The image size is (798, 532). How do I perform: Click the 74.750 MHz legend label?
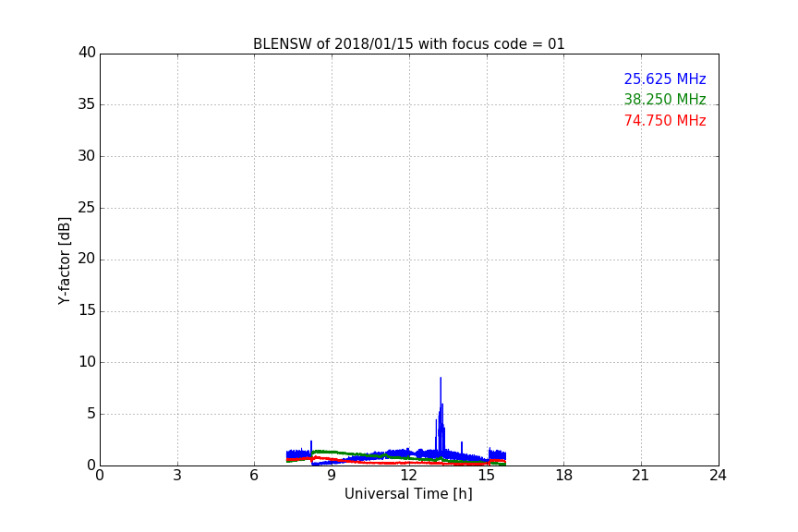[665, 120]
